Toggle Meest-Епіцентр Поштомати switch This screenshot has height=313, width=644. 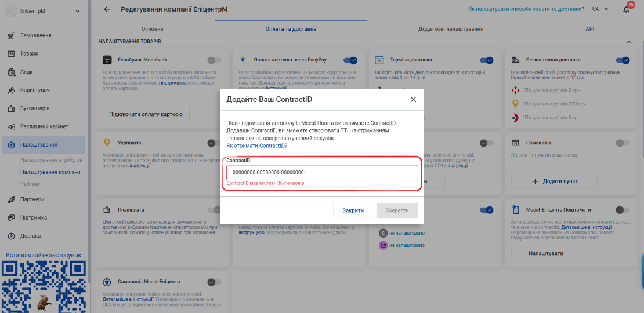(x=623, y=210)
